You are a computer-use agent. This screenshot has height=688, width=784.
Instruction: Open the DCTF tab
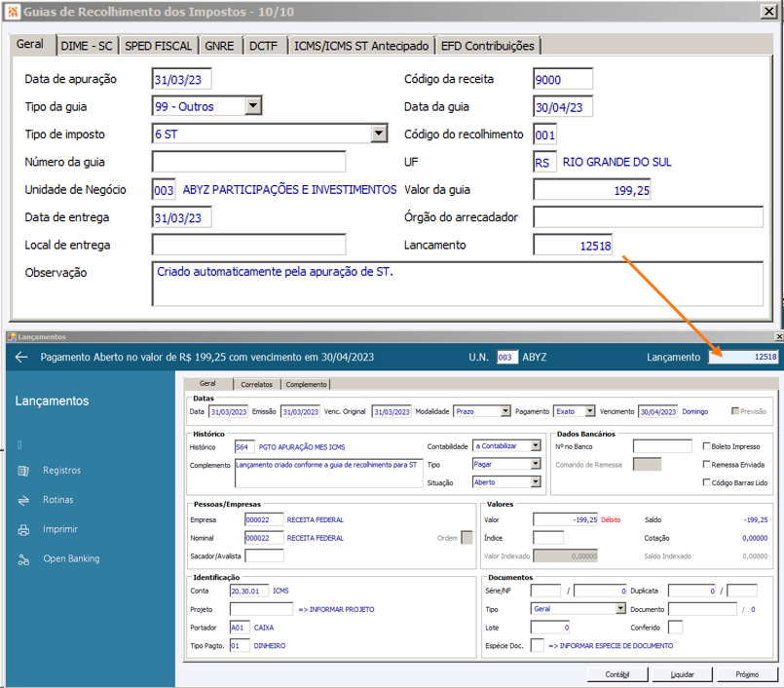tap(264, 46)
